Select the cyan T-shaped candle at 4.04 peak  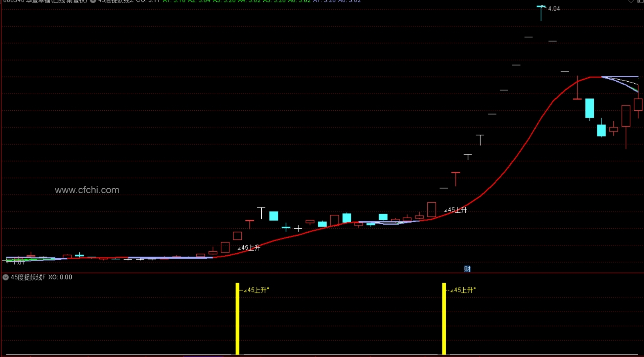point(541,13)
